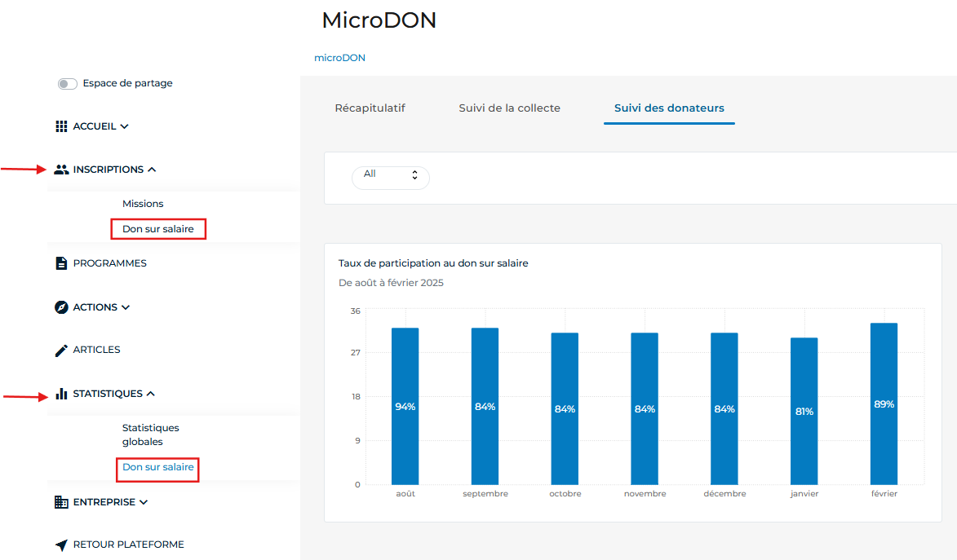Click the Statistiques menu label

point(108,394)
